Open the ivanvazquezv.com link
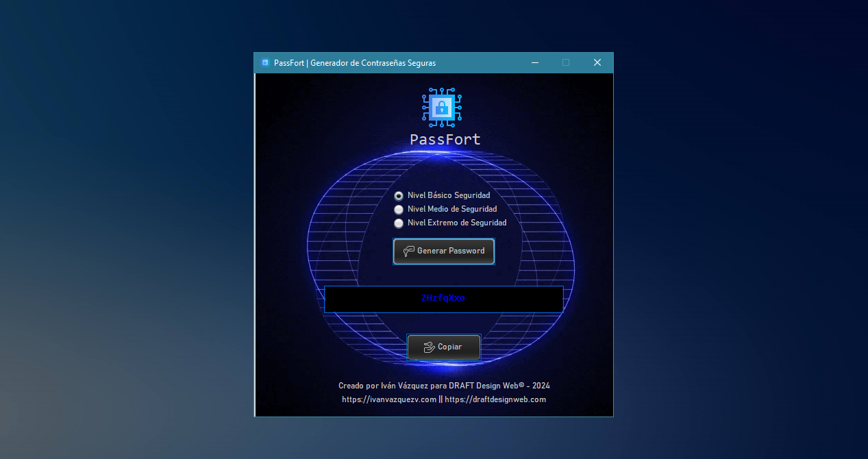This screenshot has height=459, width=868. coord(389,399)
